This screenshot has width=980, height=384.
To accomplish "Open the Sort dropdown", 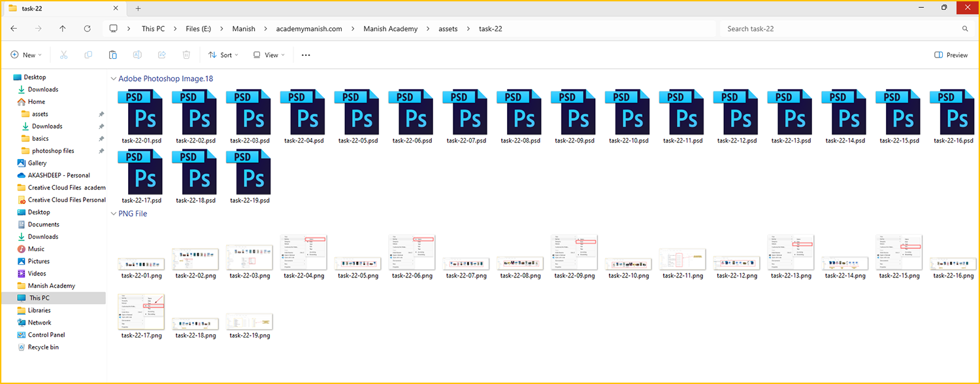I will tap(223, 55).
